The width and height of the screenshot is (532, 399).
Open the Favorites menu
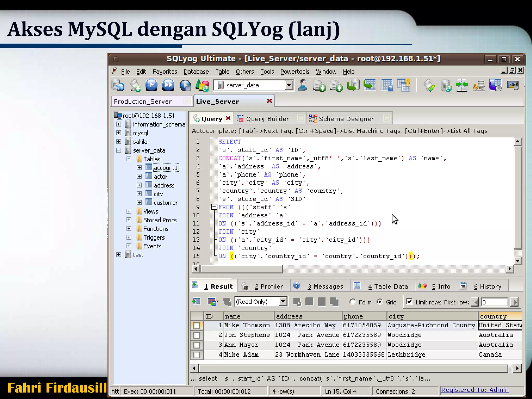(165, 71)
